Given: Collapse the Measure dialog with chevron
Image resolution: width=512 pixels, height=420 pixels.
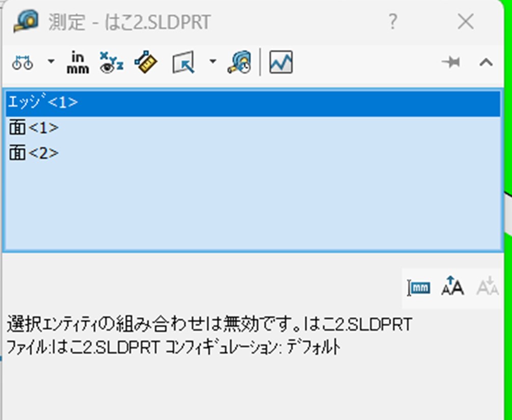Looking at the screenshot, I should (x=486, y=62).
